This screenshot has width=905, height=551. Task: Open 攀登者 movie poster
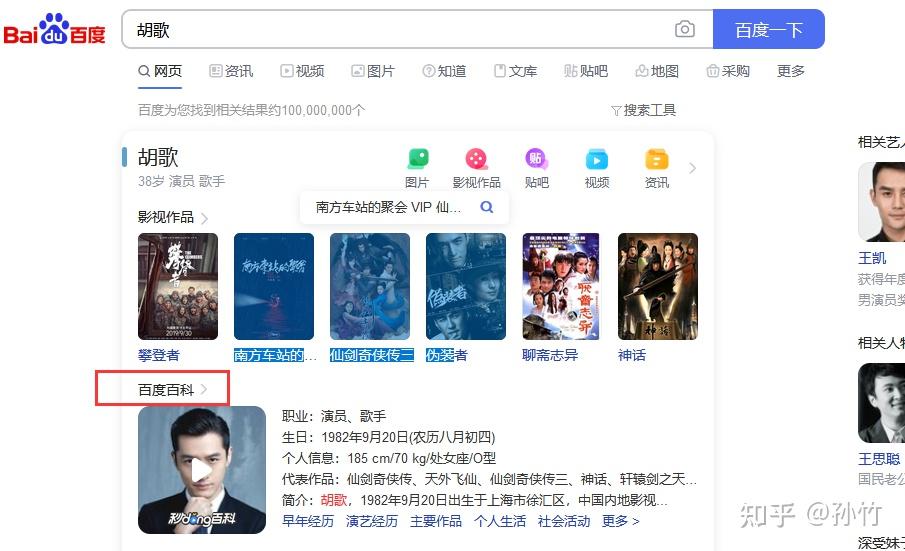pyautogui.click(x=178, y=286)
